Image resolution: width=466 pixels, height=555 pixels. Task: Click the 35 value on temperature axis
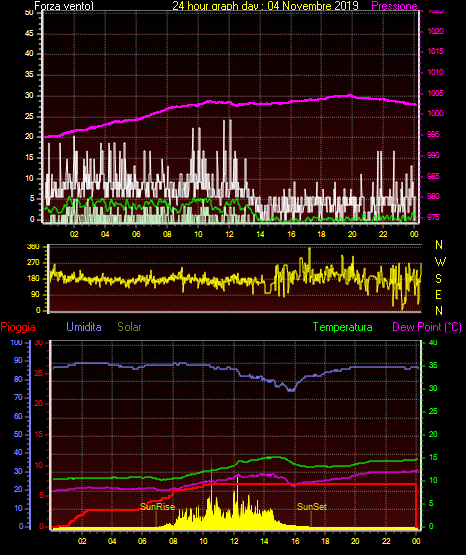[433, 365]
